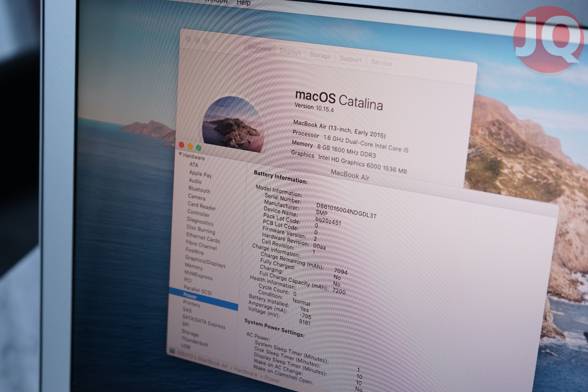Open Thunderbolt in the sidebar

pos(195,342)
